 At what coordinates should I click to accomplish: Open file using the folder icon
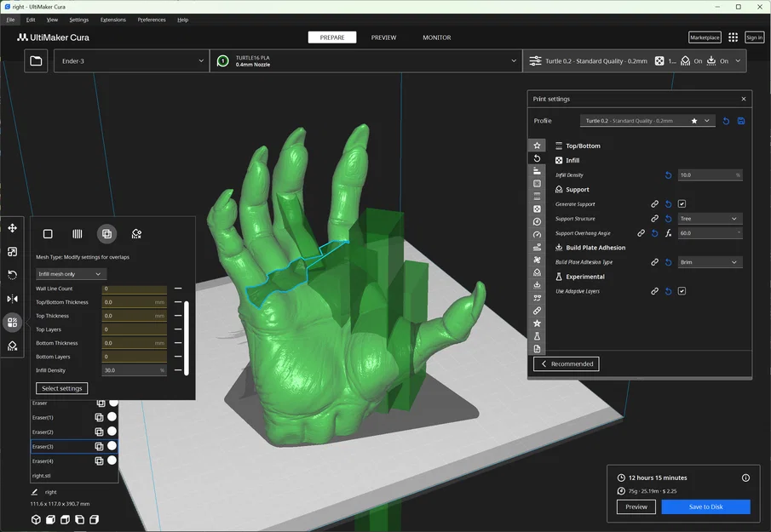click(36, 61)
